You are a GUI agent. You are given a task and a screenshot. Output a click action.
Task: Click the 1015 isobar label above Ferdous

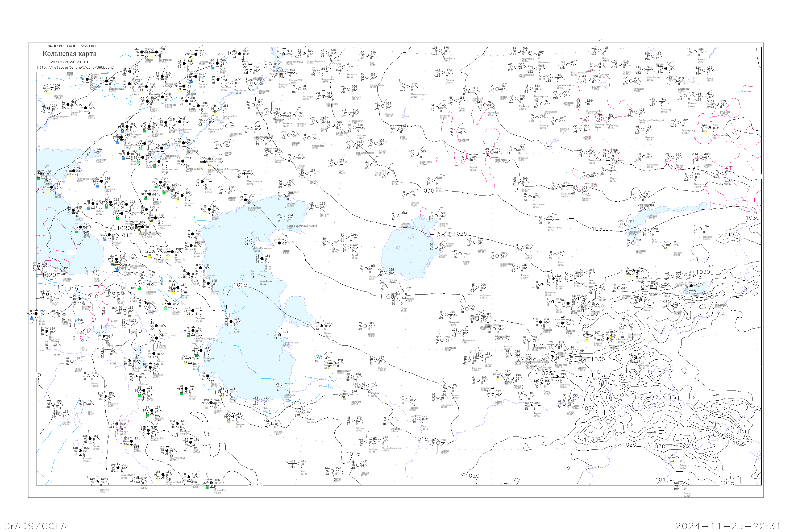coord(353,454)
